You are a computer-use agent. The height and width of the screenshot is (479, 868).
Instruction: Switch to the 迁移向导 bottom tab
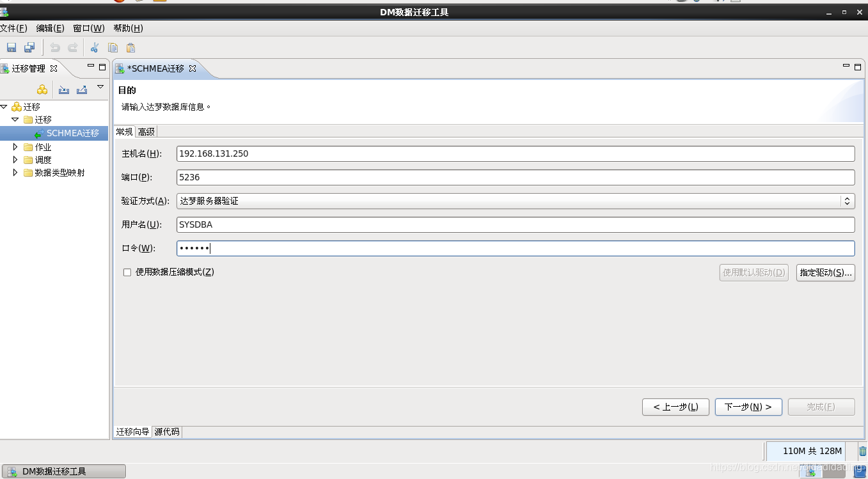(x=133, y=432)
